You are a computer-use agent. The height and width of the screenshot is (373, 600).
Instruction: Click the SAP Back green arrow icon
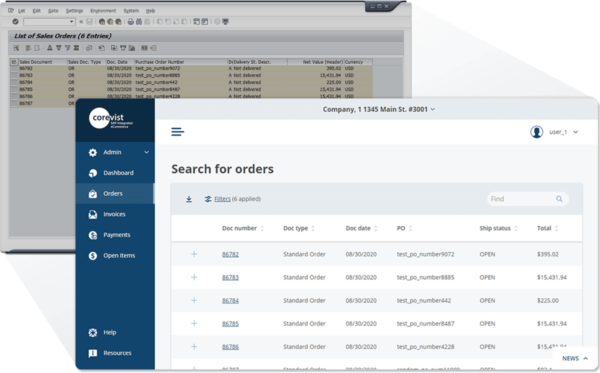(x=102, y=22)
